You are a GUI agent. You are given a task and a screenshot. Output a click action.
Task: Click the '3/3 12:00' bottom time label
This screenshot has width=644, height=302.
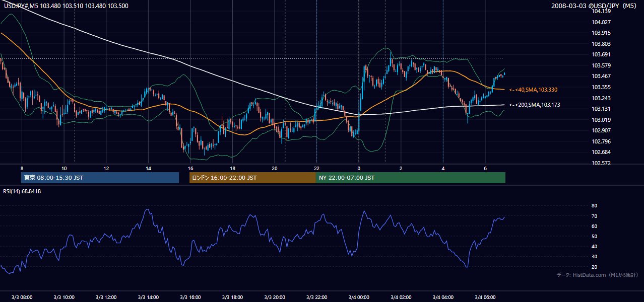106,297
